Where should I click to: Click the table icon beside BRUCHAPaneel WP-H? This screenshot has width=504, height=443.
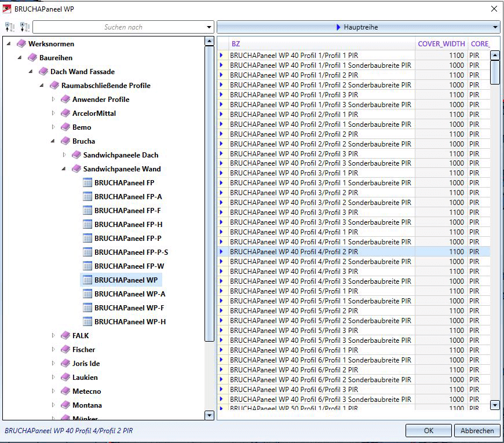[x=87, y=321]
